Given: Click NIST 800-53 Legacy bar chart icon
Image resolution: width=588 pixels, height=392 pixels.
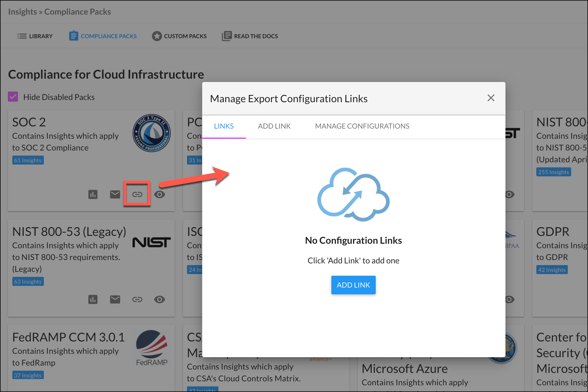Looking at the screenshot, I should click(93, 299).
